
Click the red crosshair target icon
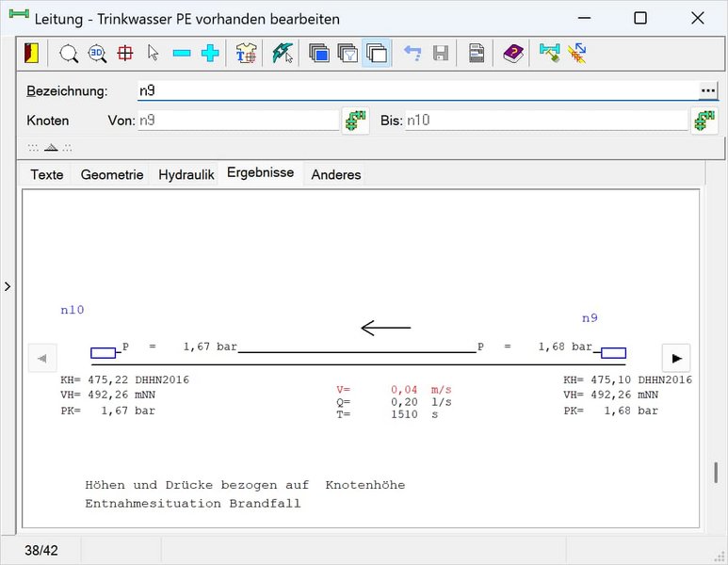[125, 54]
